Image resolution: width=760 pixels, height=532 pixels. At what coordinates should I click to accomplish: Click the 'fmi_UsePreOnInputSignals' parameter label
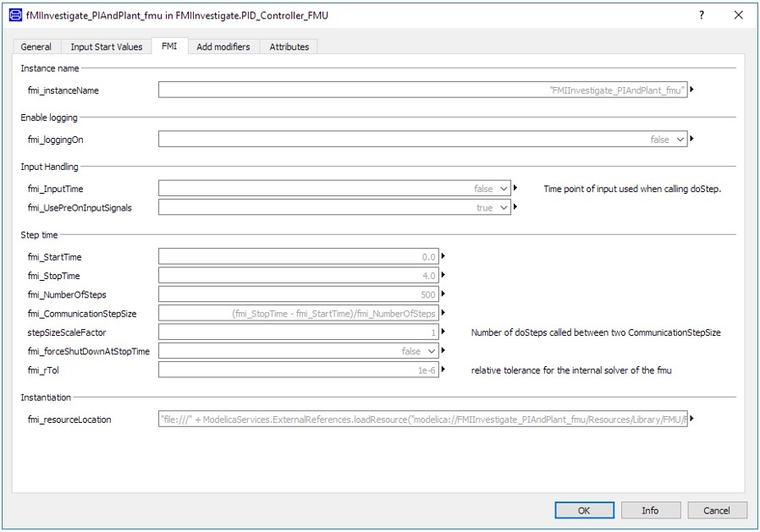(x=80, y=208)
